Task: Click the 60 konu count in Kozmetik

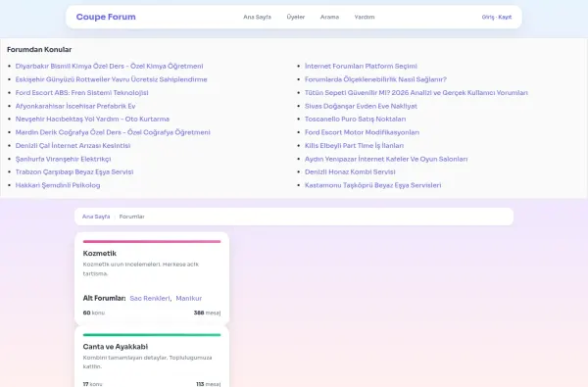Action: tap(94, 313)
